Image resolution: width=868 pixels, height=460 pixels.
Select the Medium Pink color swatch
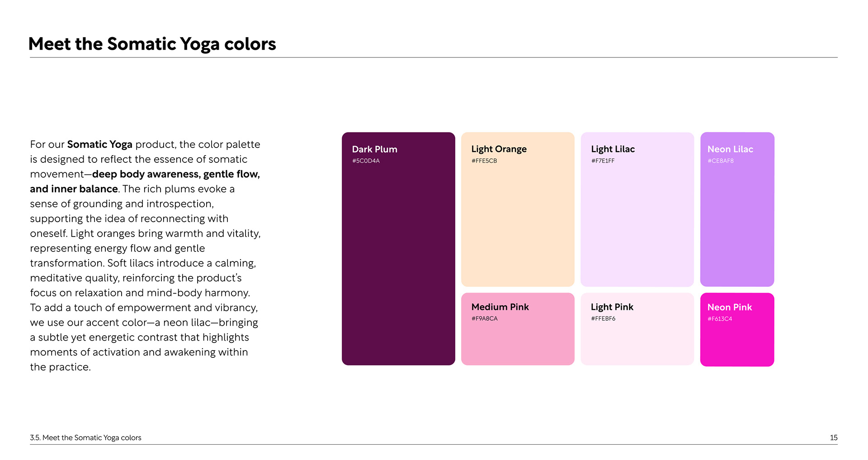[x=518, y=329]
